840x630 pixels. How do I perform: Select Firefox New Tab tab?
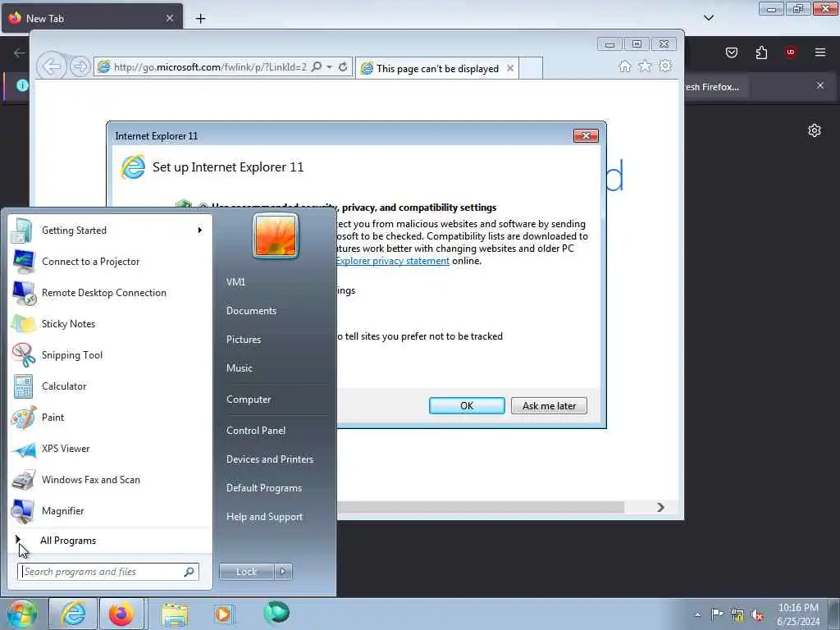pos(92,19)
